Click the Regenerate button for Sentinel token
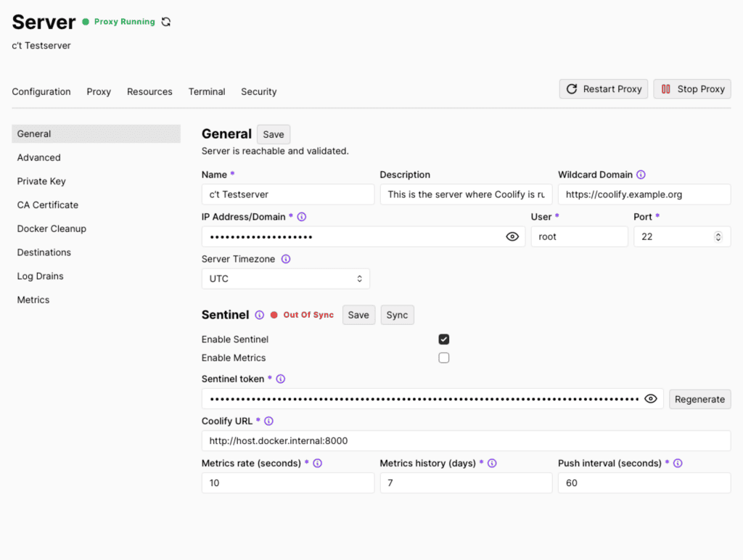This screenshot has width=743, height=560. 699,399
